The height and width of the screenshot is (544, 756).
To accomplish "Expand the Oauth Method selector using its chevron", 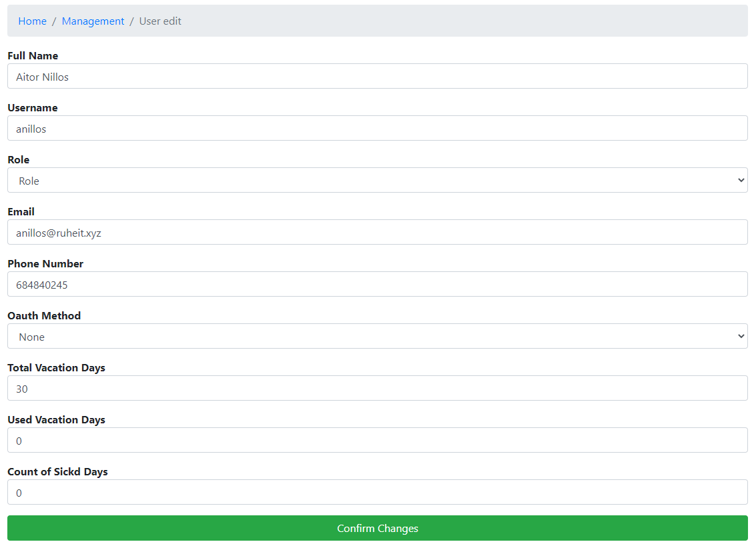I will 740,336.
